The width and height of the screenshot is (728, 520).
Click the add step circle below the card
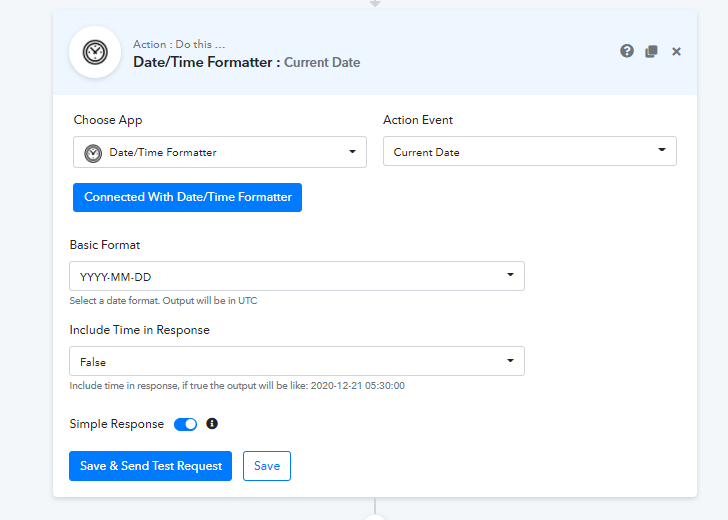[375, 517]
